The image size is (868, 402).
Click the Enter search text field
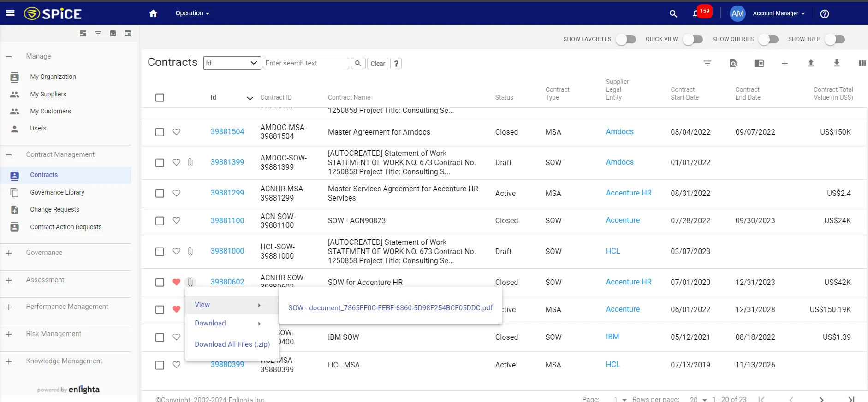[306, 63]
